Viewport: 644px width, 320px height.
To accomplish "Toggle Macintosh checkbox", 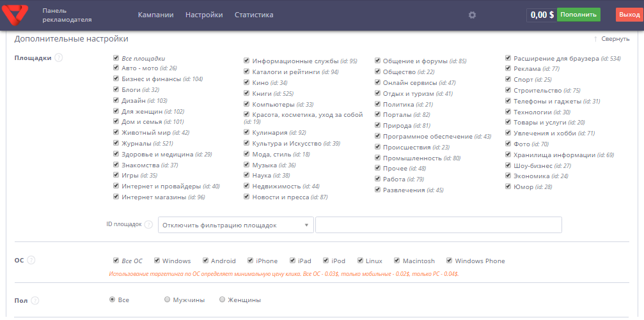I will coord(397,261).
